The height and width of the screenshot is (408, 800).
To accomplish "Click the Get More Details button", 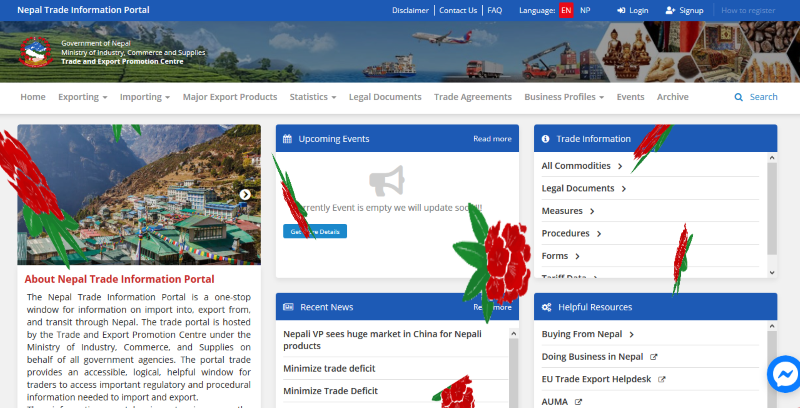I will pos(315,231).
